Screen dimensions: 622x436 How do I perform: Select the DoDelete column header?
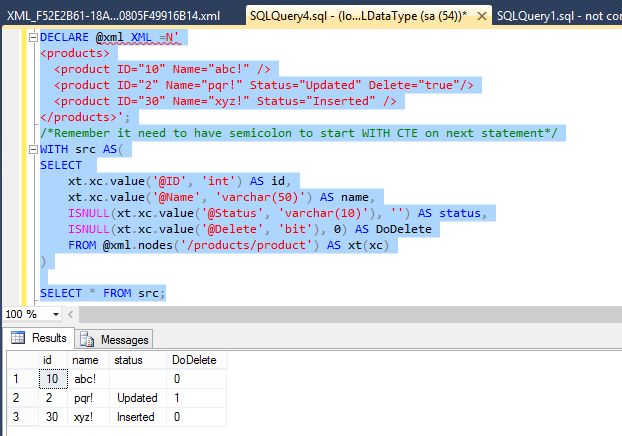[196, 360]
